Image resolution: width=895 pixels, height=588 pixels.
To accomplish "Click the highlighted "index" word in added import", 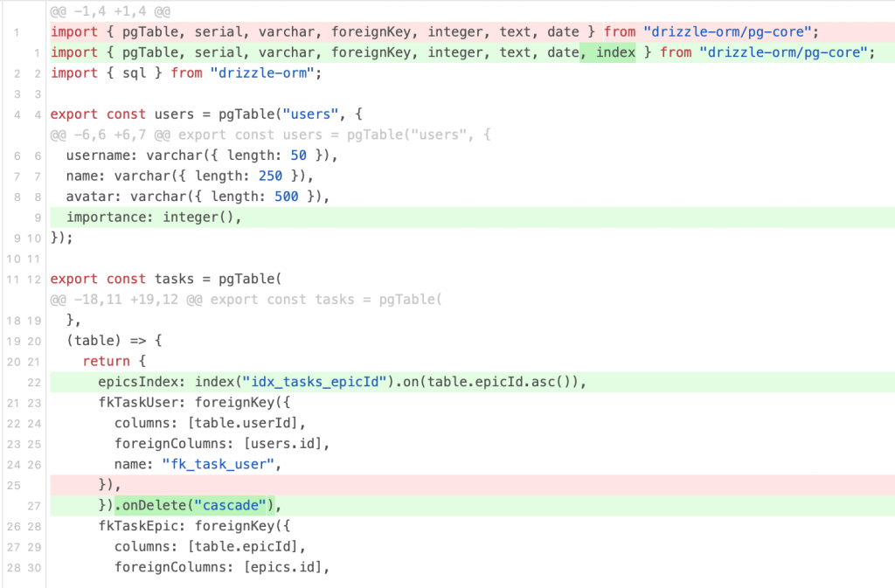I will (615, 52).
